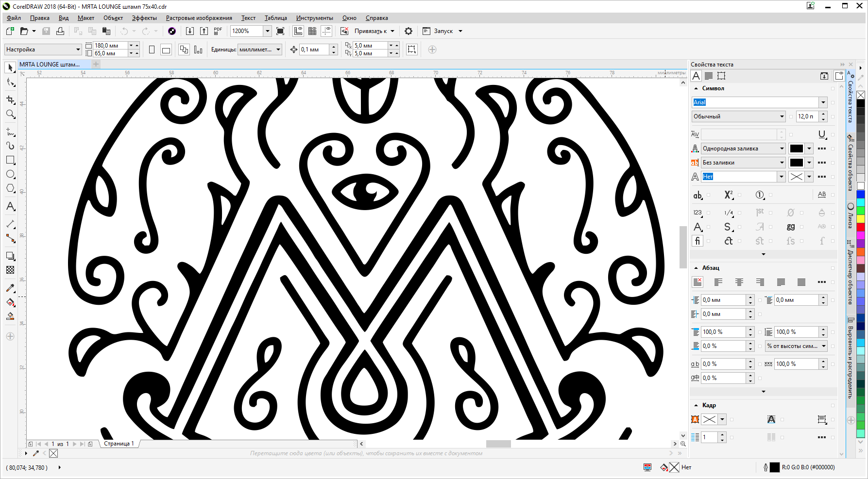Open the Диспетчер объектов docker tab
The width and height of the screenshot is (868, 479).
(851, 273)
